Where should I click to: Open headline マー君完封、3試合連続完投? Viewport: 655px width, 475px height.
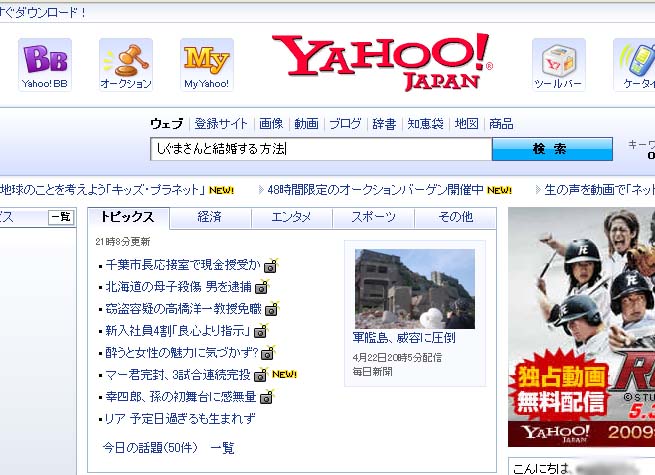pos(178,375)
